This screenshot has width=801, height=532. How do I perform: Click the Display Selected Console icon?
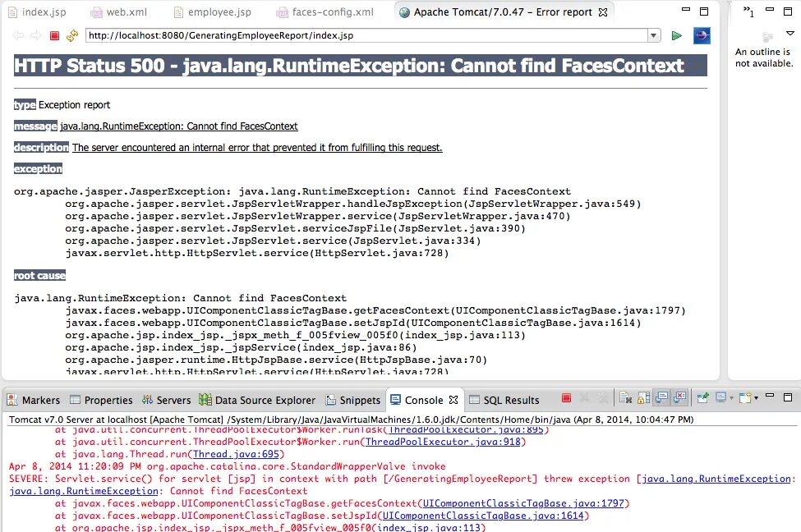[x=720, y=397]
